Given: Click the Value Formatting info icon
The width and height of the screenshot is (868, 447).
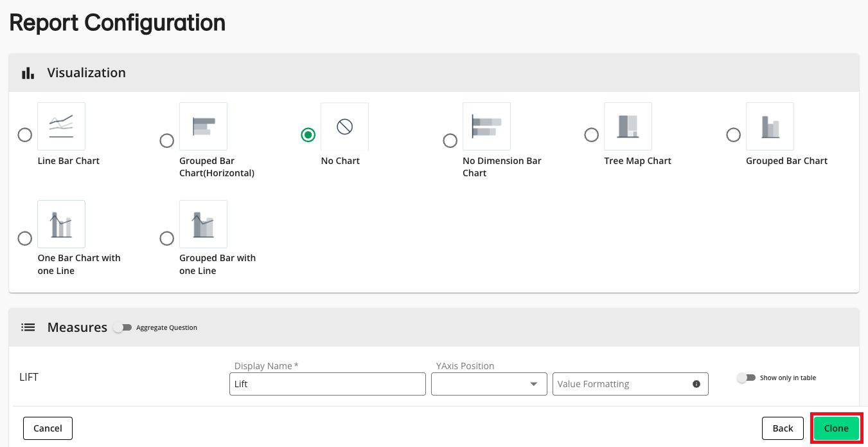Looking at the screenshot, I should coord(696,384).
